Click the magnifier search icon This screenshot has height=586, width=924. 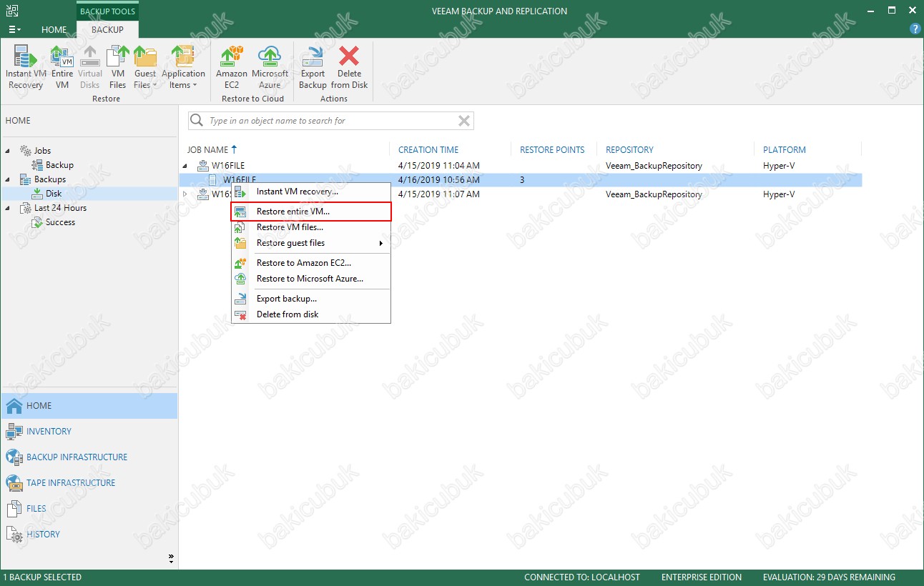point(197,121)
